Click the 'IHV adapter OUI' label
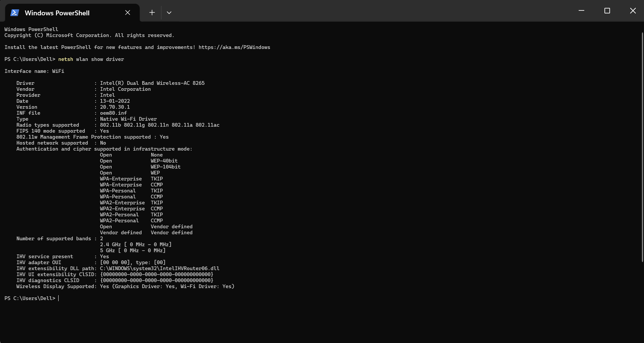 coord(39,263)
